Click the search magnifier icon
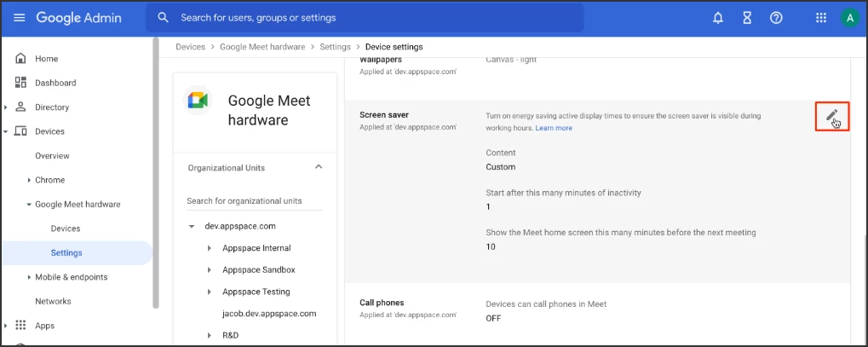The image size is (868, 347). tap(163, 18)
